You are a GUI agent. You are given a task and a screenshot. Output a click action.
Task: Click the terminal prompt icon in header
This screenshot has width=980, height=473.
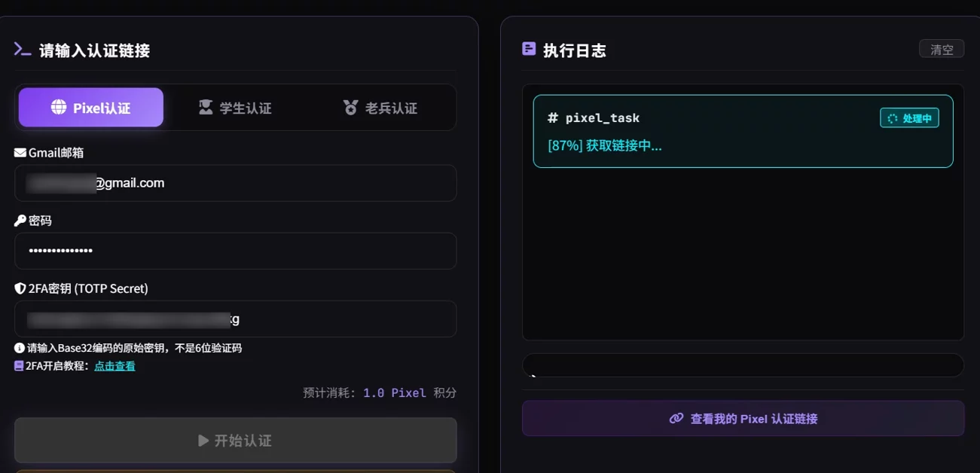23,50
